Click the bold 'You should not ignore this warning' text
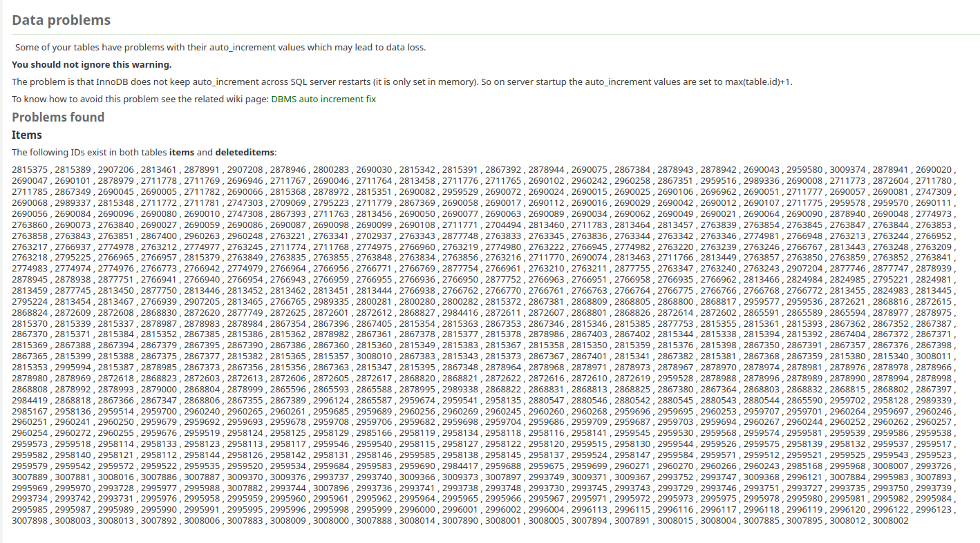This screenshot has width=980, height=543. point(91,65)
